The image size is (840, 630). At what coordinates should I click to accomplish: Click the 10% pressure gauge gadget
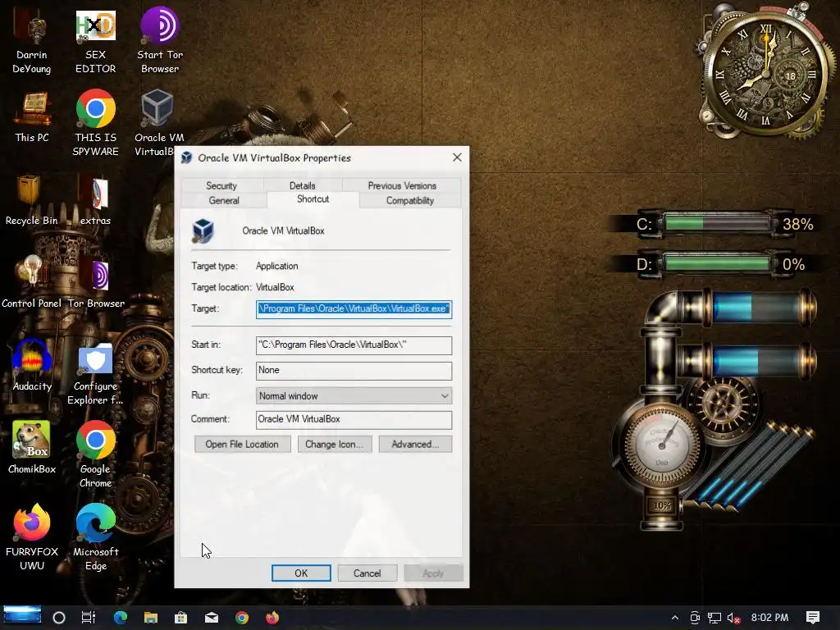[662, 445]
